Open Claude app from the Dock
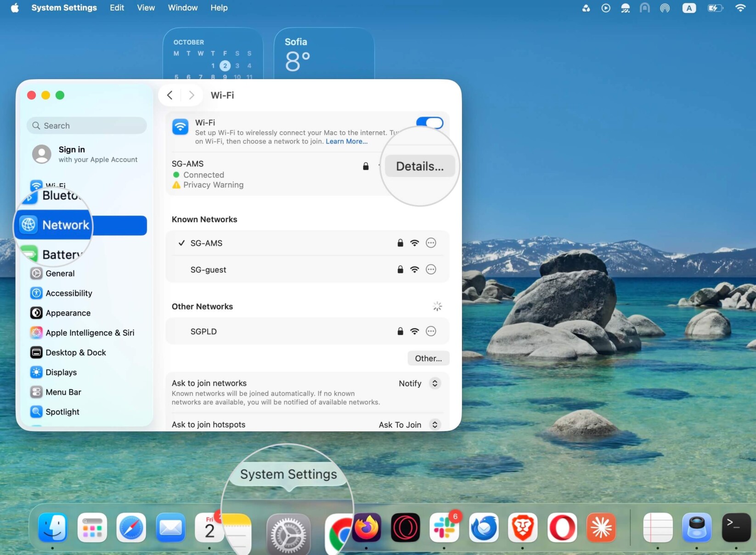The image size is (756, 555). coord(601,527)
